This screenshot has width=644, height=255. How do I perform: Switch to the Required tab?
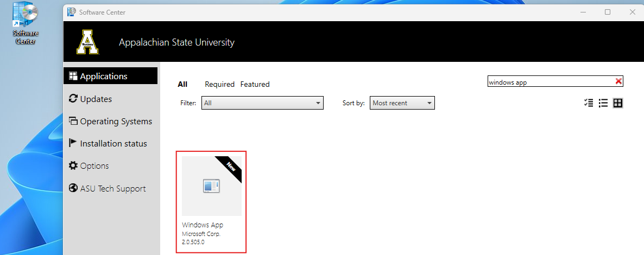[x=219, y=84]
